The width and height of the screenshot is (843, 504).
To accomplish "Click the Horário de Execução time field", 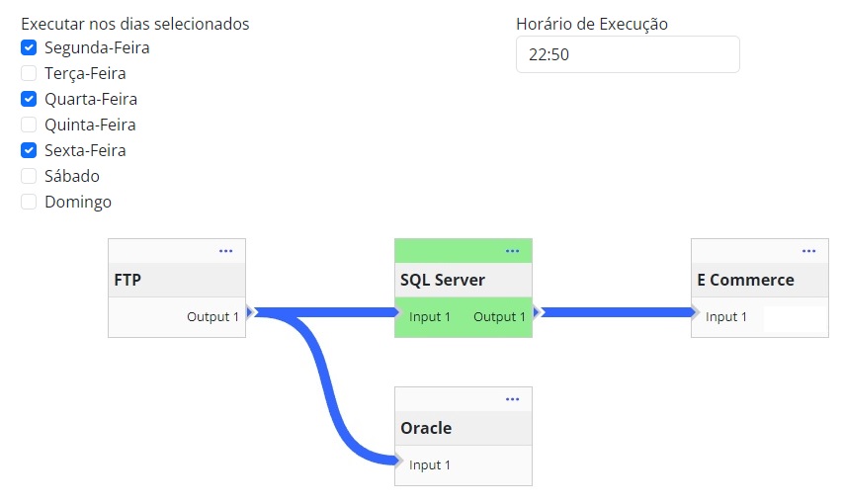I will [x=627, y=55].
